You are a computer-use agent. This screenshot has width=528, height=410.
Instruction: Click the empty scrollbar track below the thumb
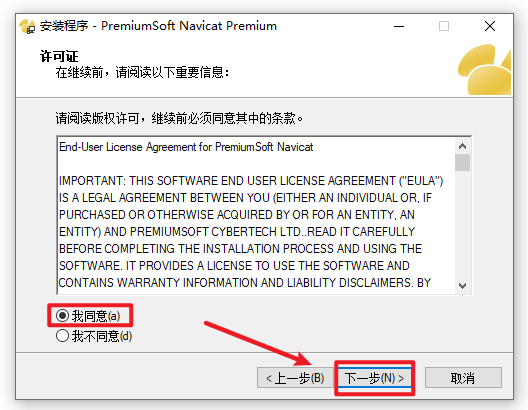tap(462, 225)
